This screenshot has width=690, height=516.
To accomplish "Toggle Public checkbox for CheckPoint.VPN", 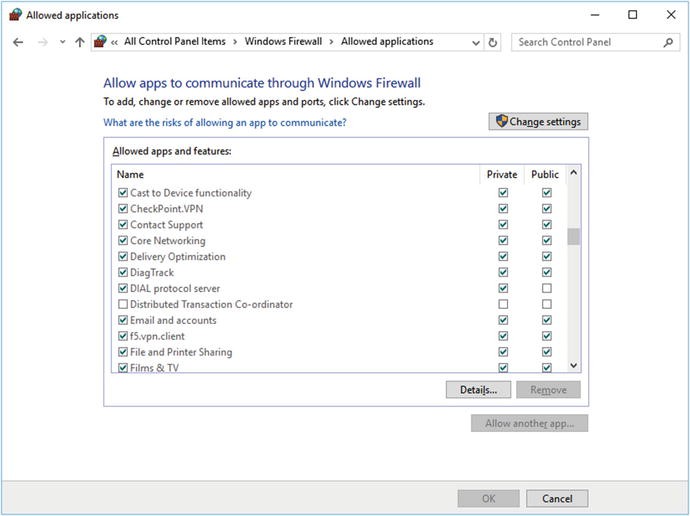I will click(x=547, y=209).
